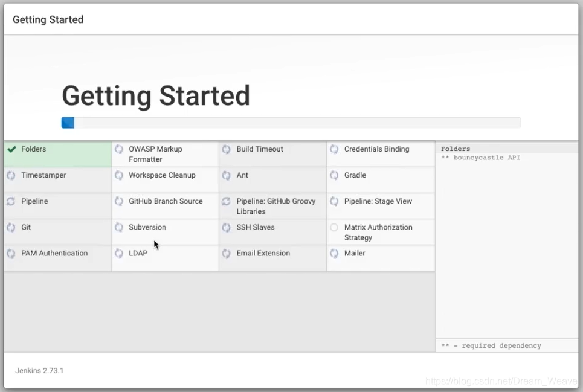This screenshot has height=392, width=583.
Task: Click the Jenkins 2.73.1 version text
Action: point(39,371)
